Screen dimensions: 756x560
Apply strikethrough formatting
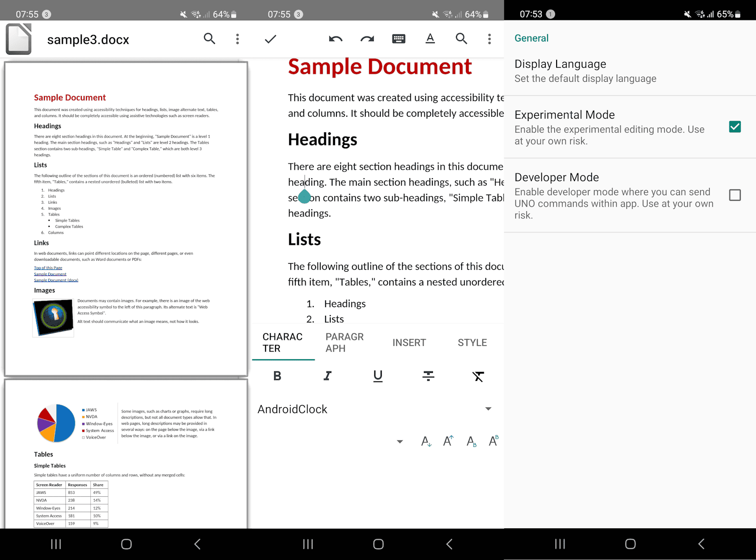[x=428, y=376]
